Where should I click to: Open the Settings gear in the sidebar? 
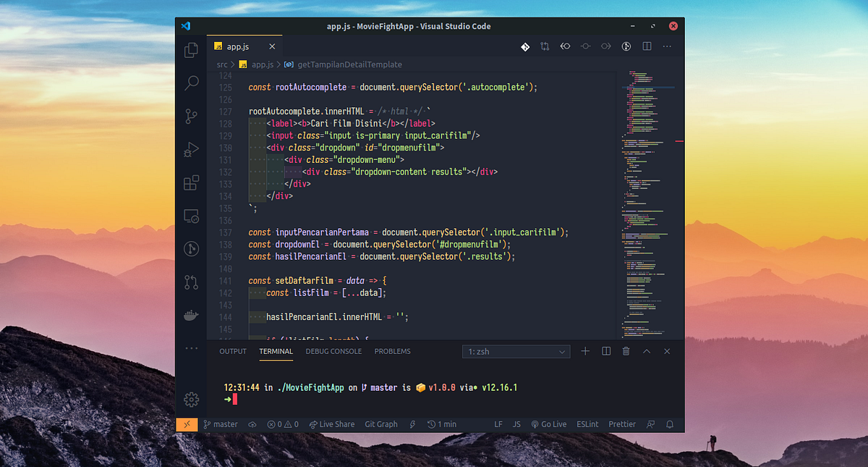coord(191,399)
